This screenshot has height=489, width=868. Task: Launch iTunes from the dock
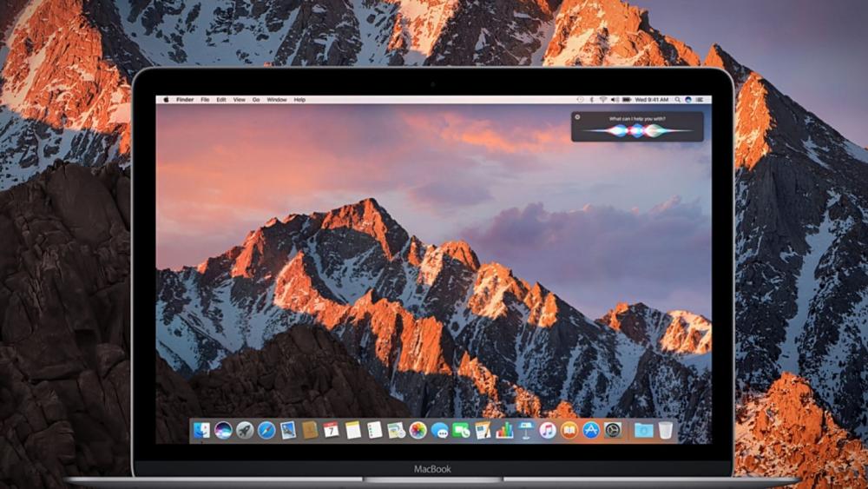(x=547, y=430)
